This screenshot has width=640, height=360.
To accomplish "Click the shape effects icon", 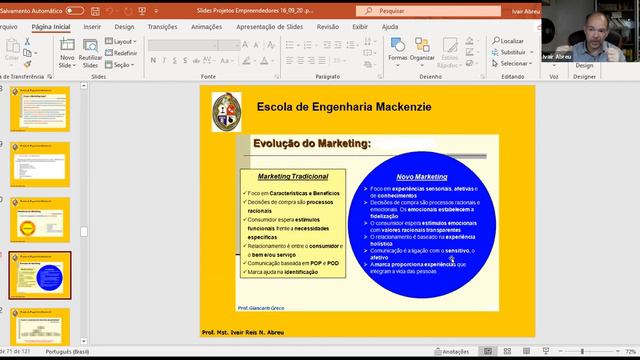I will 469,63.
